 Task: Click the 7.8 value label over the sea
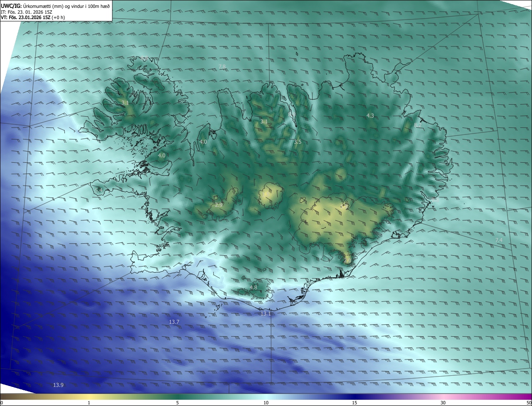pos(222,66)
